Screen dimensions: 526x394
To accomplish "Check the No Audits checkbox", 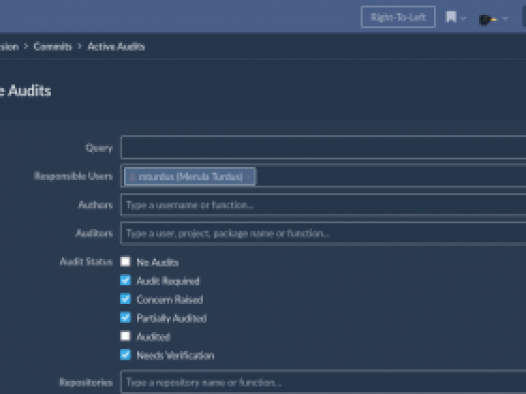I will 125,262.
